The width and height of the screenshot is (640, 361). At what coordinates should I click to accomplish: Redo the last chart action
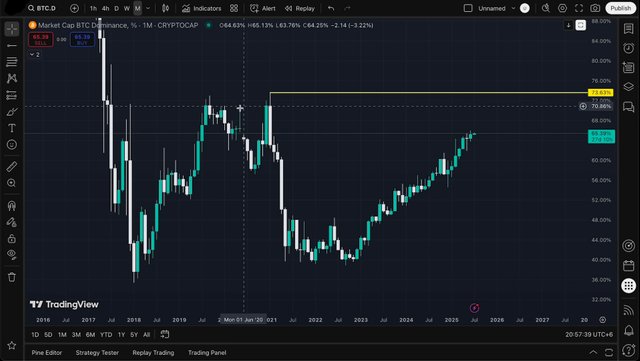pos(347,8)
